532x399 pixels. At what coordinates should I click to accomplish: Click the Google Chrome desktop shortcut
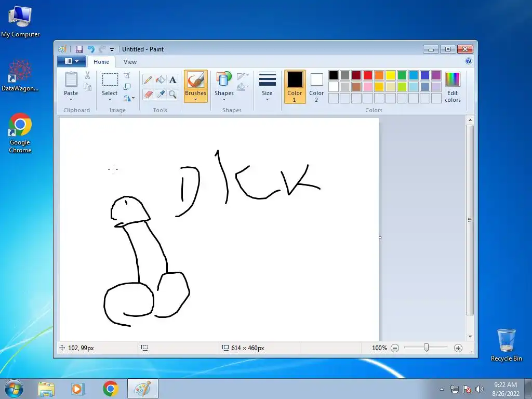(x=20, y=134)
